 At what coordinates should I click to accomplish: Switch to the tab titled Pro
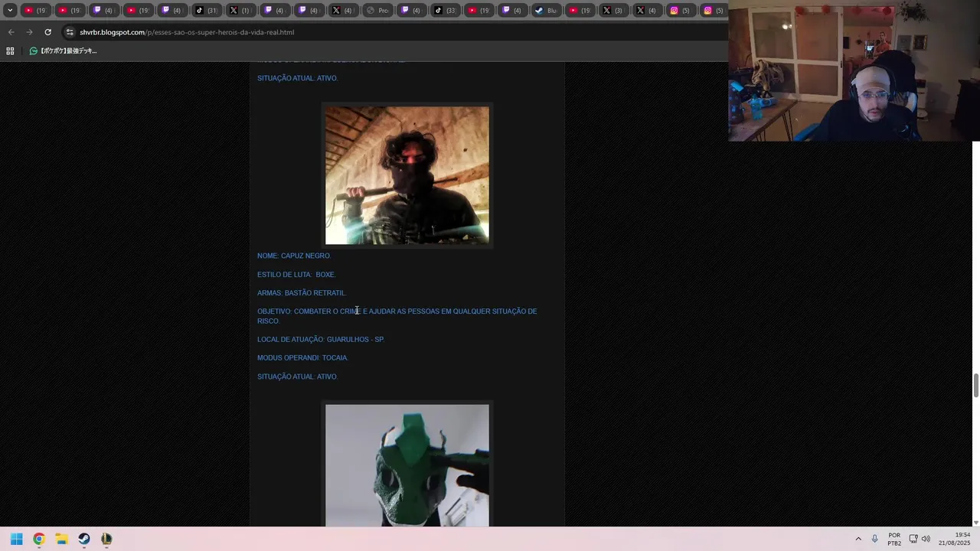pos(377,10)
